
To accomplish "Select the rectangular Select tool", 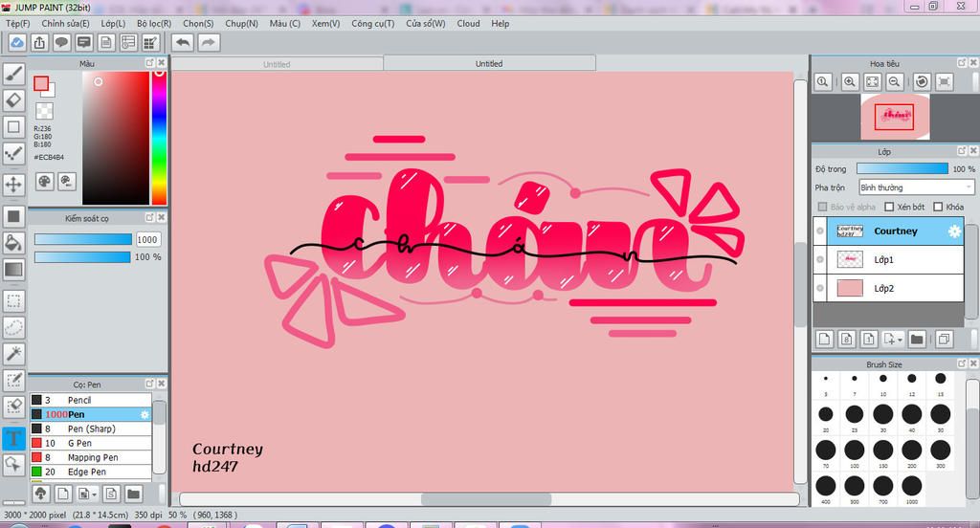I will point(13,301).
